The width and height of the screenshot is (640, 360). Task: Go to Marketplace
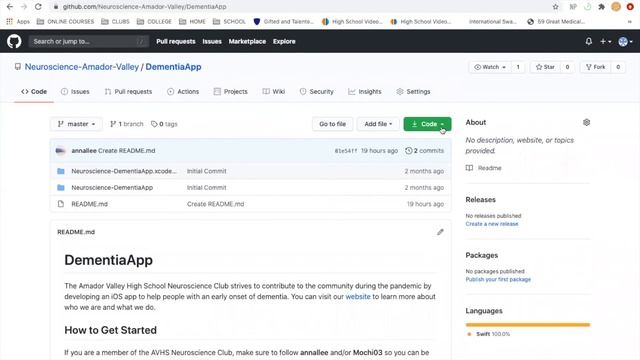(x=247, y=41)
